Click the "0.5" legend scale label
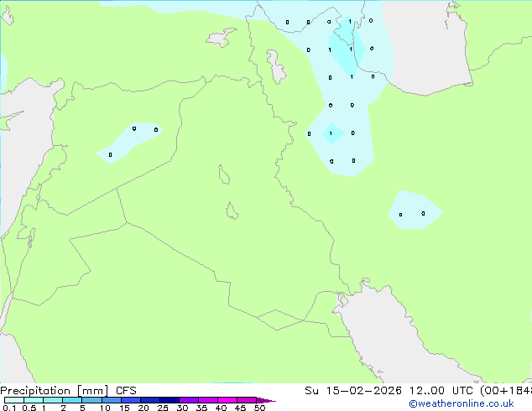 (29, 408)
